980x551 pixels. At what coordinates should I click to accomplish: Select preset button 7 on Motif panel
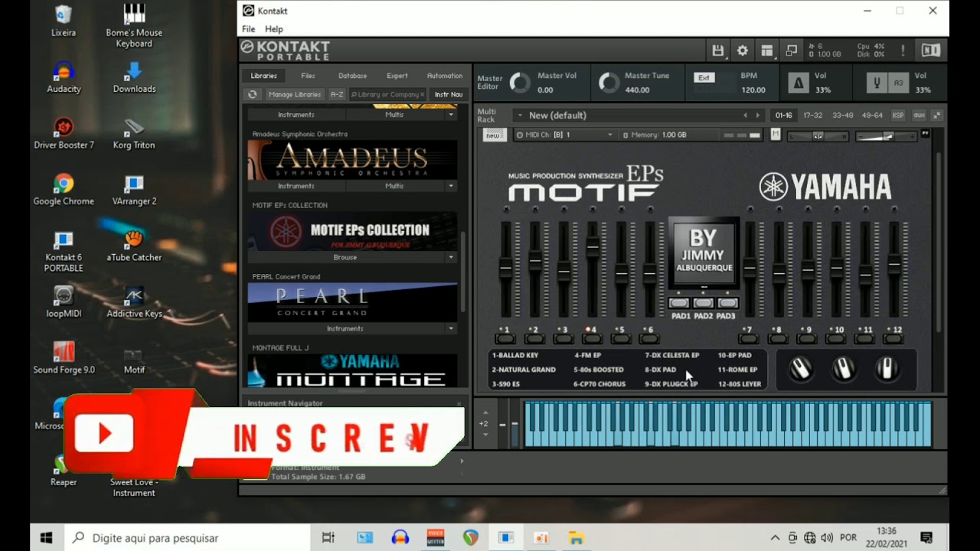(x=749, y=339)
